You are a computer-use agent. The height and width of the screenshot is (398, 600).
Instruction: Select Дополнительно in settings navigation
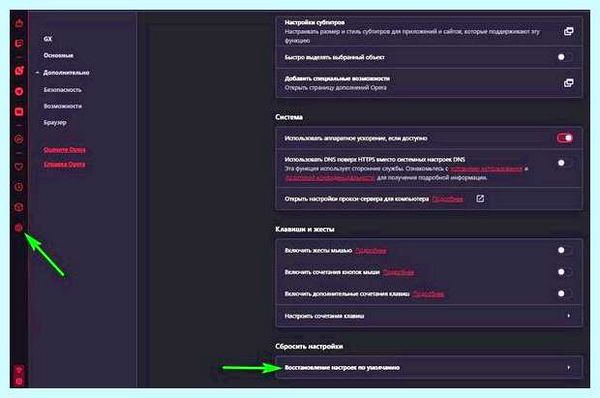[x=66, y=72]
